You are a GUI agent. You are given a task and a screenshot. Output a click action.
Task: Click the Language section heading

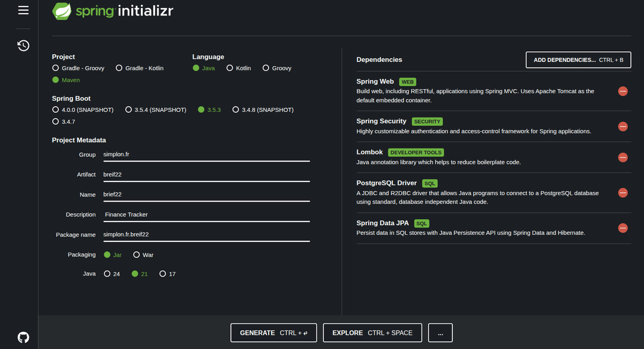208,57
